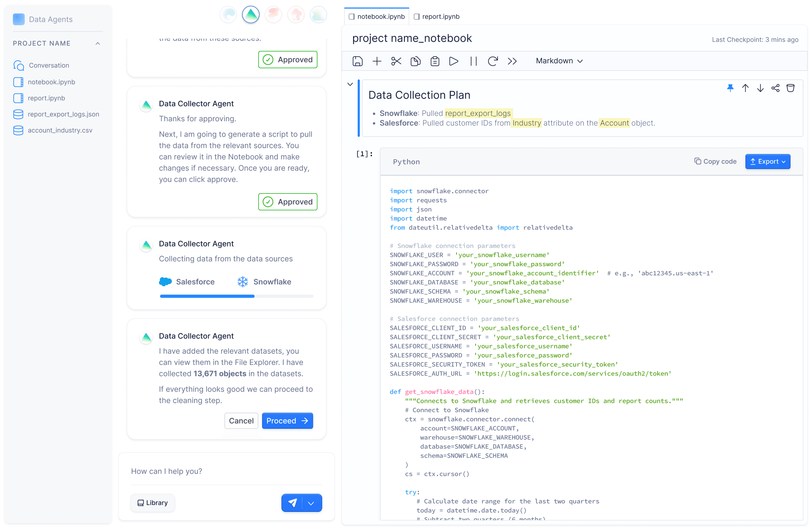Click the Approved badge under script message
This screenshot has width=812, height=527.
(x=288, y=202)
